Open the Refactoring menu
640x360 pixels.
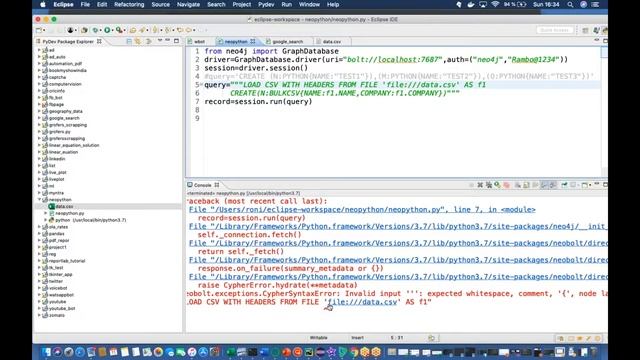129,4
